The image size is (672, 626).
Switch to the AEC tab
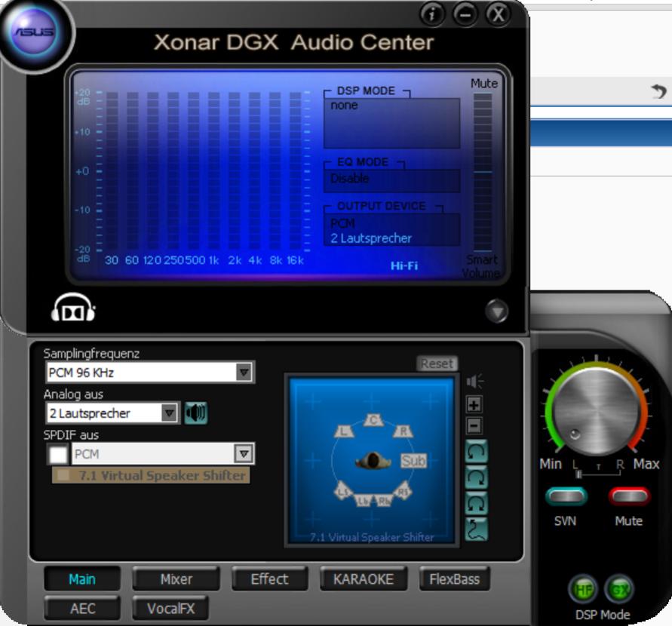(x=82, y=609)
